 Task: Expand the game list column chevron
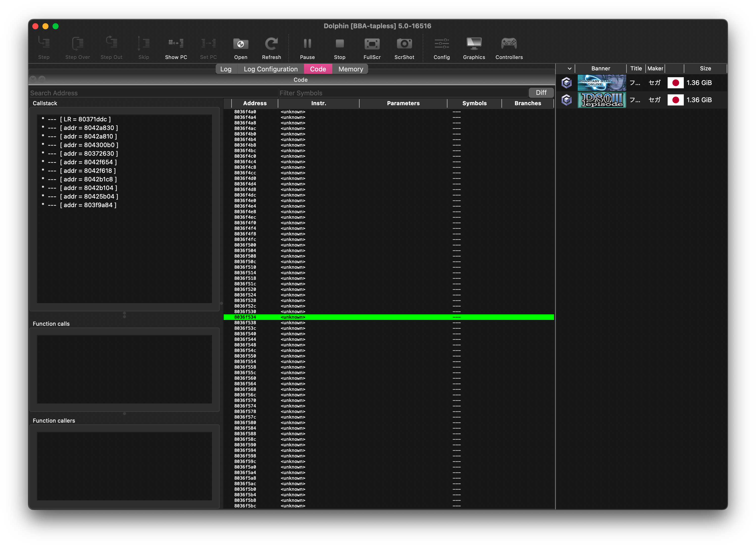569,68
